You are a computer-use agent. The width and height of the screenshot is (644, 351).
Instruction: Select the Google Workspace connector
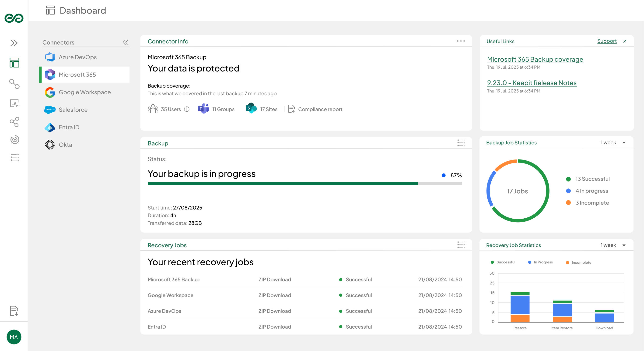[x=84, y=92]
